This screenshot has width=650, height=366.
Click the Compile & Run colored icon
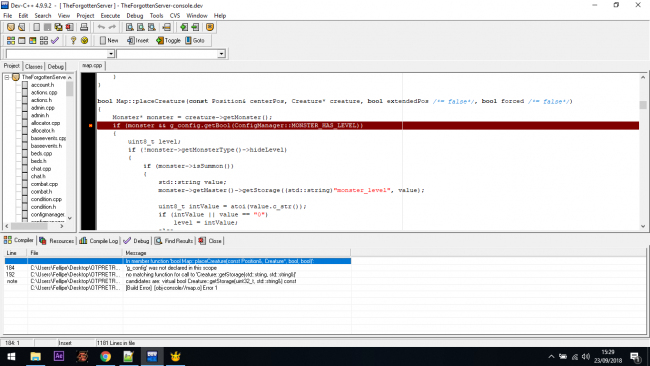pos(32,41)
